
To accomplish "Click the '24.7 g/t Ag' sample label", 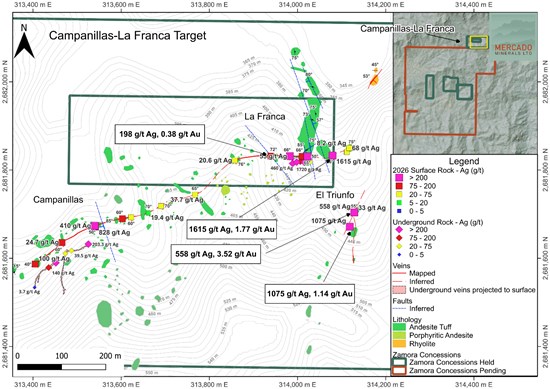I will pyautogui.click(x=42, y=242).
